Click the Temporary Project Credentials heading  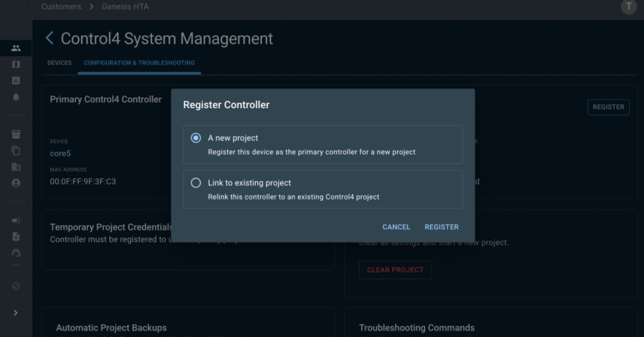(111, 227)
